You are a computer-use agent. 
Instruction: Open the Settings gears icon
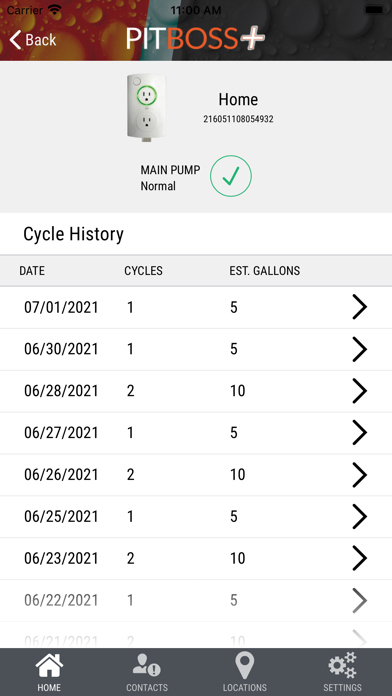click(x=342, y=666)
